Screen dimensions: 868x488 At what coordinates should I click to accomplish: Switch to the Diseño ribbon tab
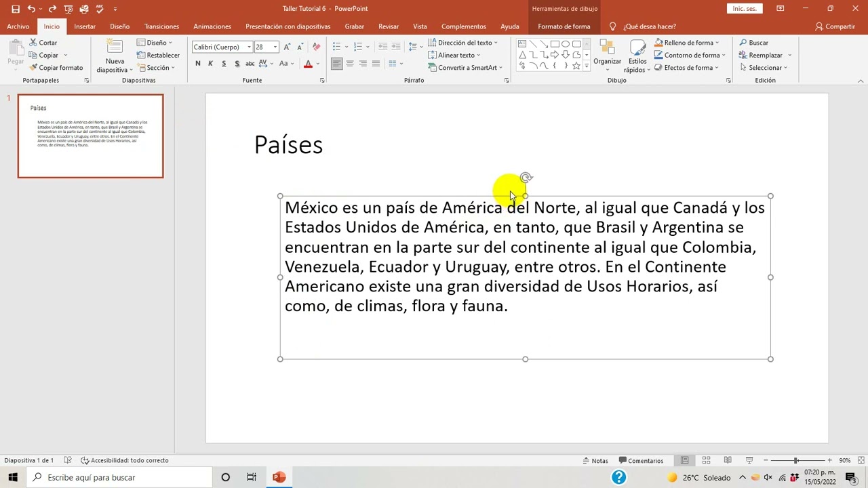coord(120,26)
